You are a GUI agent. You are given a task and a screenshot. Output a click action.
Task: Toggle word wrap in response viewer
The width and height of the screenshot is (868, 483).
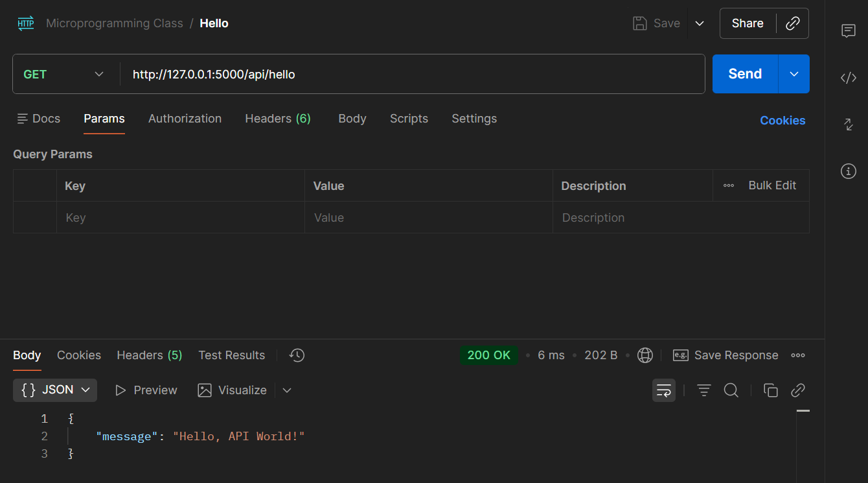[664, 390]
